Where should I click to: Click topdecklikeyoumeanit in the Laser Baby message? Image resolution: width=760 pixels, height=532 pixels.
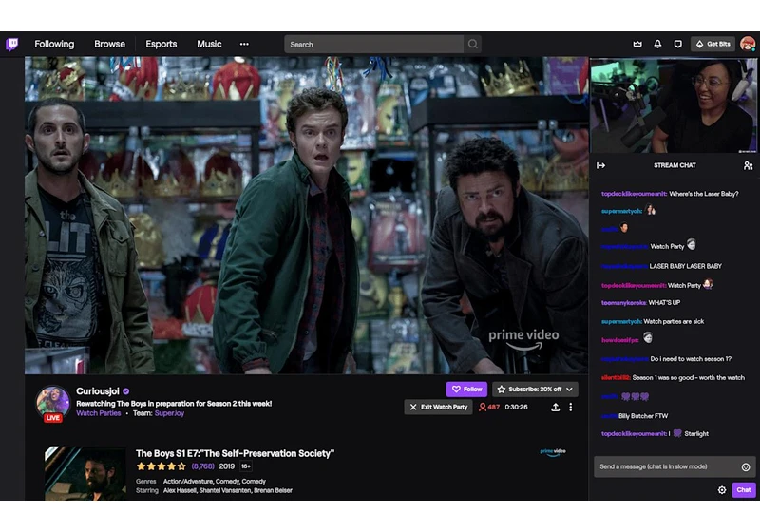pos(634,194)
